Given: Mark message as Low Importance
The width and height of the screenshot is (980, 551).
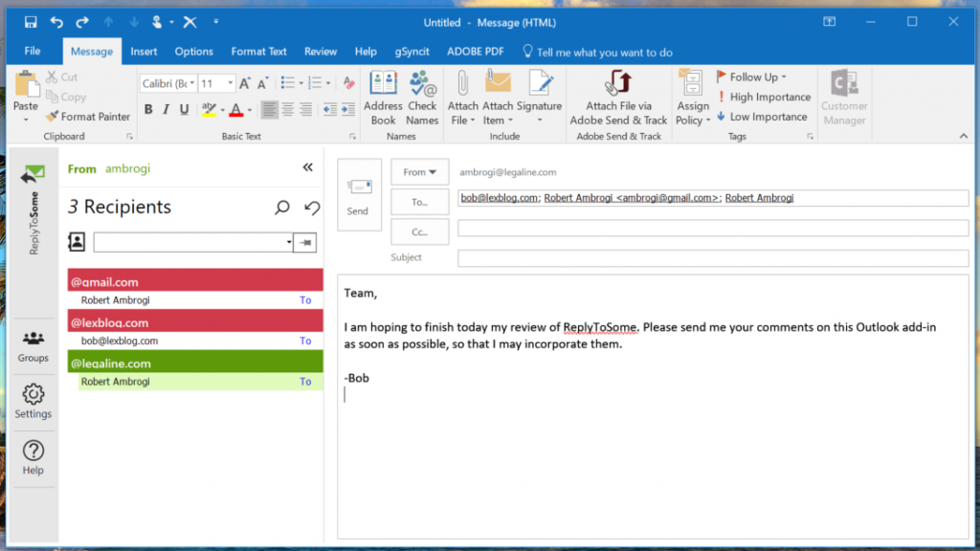Looking at the screenshot, I should (762, 117).
